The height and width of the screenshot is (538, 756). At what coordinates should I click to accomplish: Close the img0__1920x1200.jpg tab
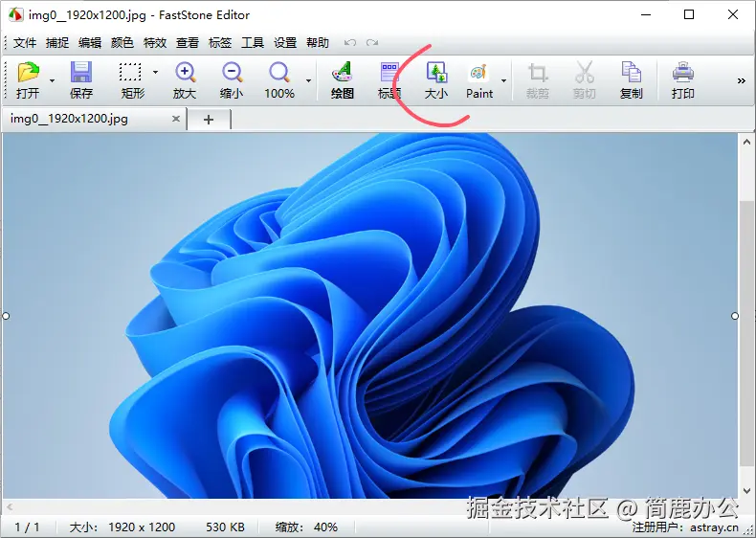click(x=176, y=119)
